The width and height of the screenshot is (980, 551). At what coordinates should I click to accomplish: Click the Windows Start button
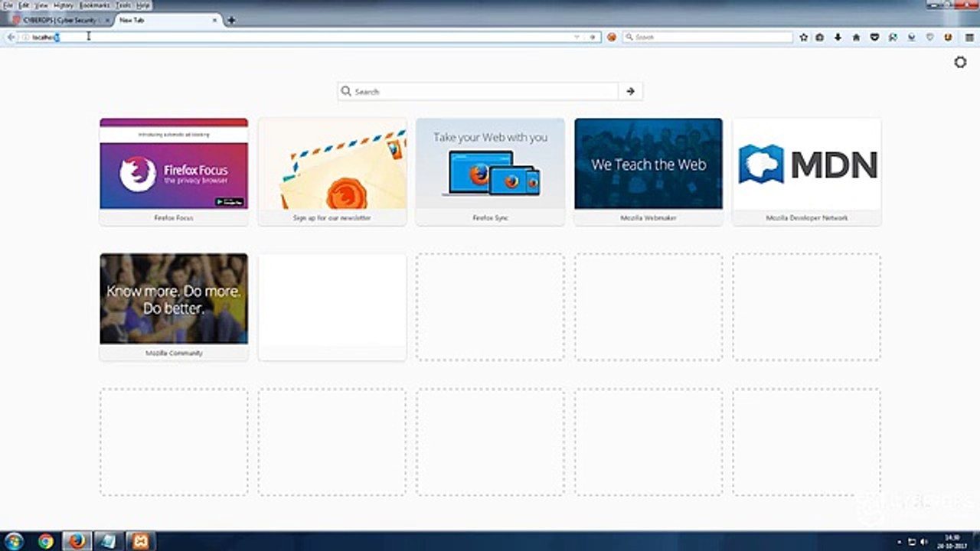[14, 541]
